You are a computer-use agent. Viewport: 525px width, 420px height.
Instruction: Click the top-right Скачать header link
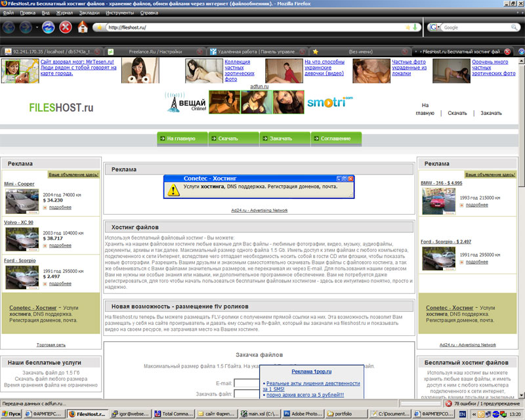457,113
